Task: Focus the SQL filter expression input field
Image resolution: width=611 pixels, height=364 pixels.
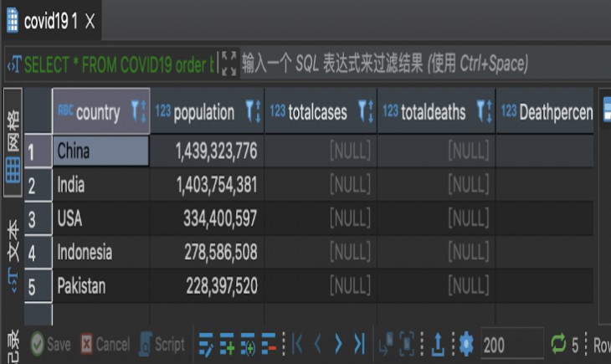Action: point(424,64)
